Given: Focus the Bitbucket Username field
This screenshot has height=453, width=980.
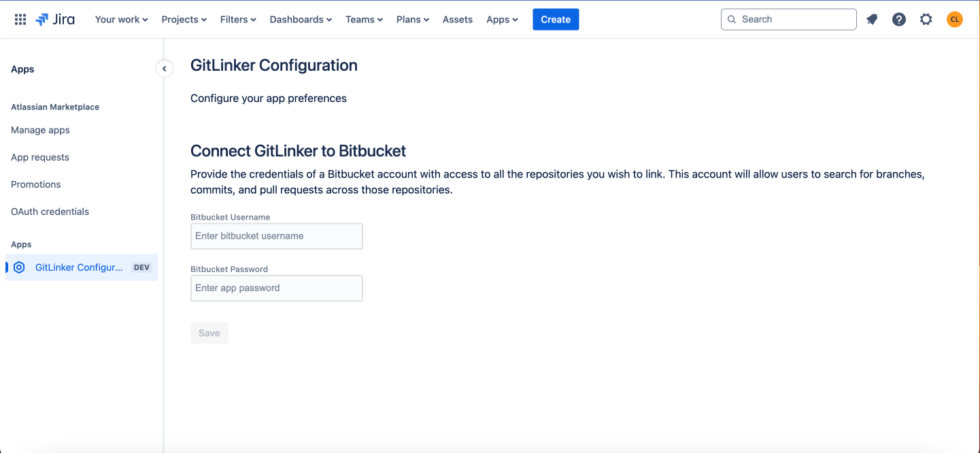Looking at the screenshot, I should (x=276, y=236).
